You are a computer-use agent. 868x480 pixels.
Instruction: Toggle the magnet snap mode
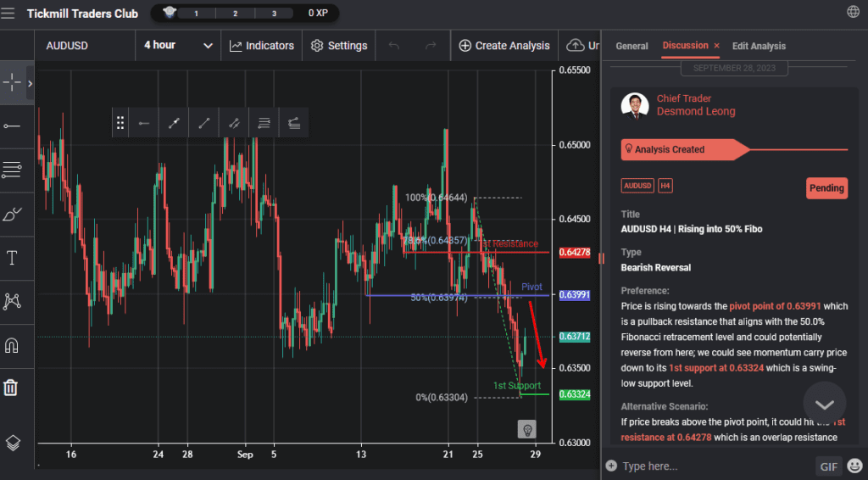(x=12, y=345)
